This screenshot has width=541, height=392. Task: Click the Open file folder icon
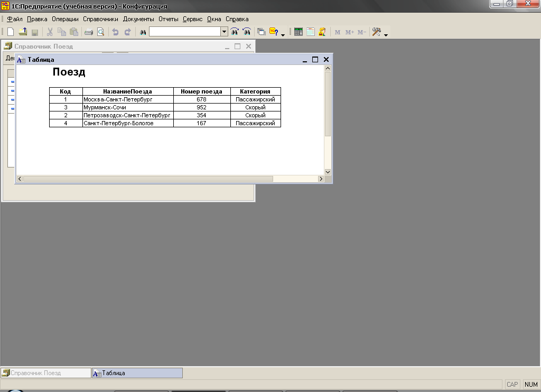coord(23,32)
